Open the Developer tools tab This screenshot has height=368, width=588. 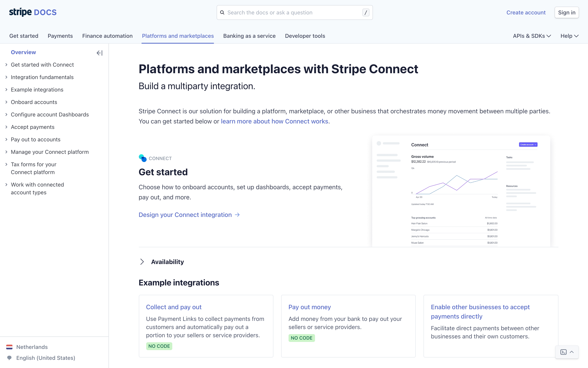point(305,36)
